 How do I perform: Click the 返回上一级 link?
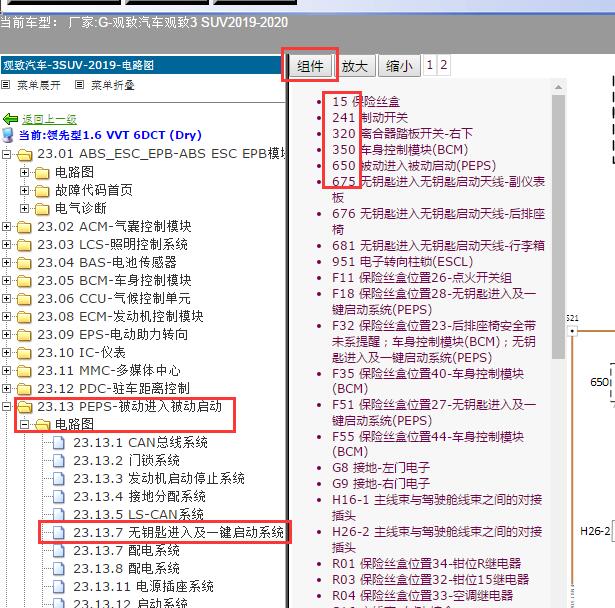tap(49, 119)
